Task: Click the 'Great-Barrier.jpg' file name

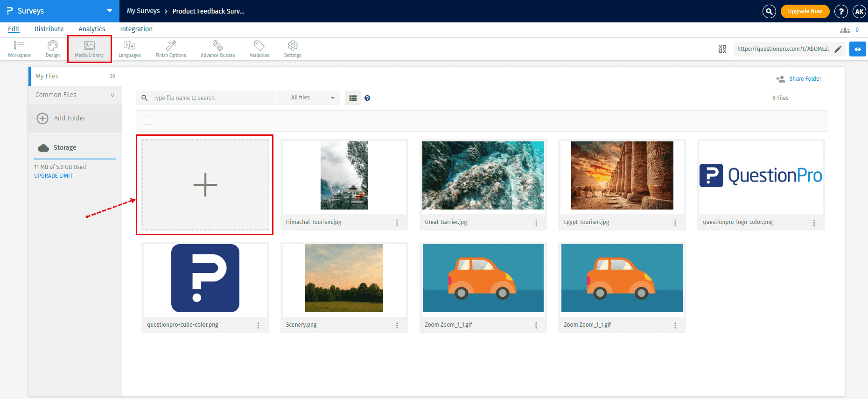Action: (x=446, y=222)
